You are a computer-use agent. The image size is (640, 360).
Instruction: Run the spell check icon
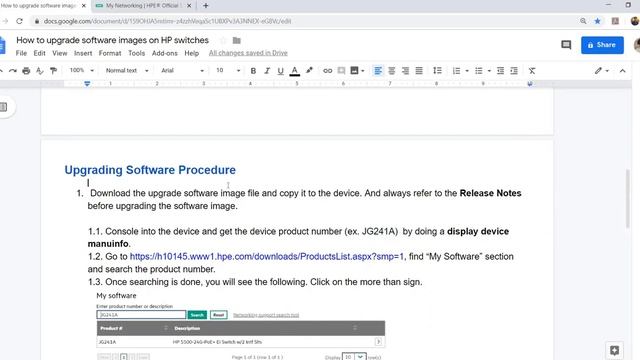coord(40,71)
